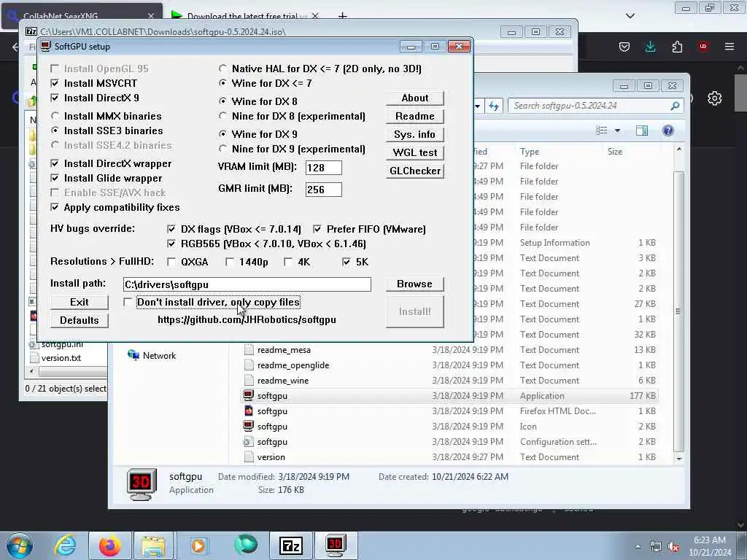
Task: Click Browse for install path
Action: [x=415, y=284]
